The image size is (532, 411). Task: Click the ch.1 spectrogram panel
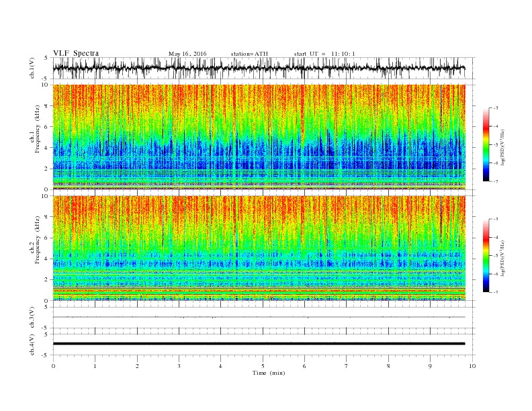coord(259,137)
